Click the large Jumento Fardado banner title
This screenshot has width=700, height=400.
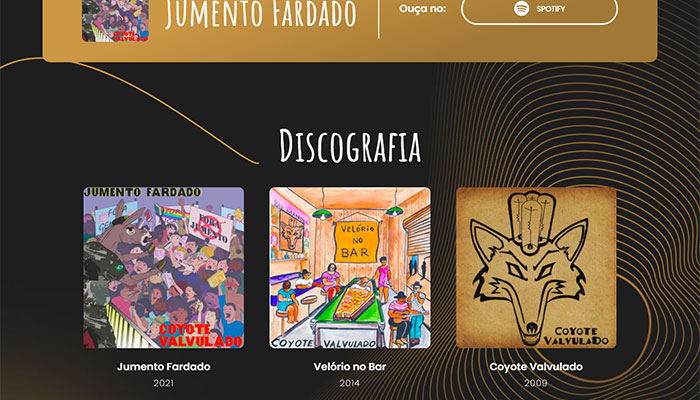(261, 15)
